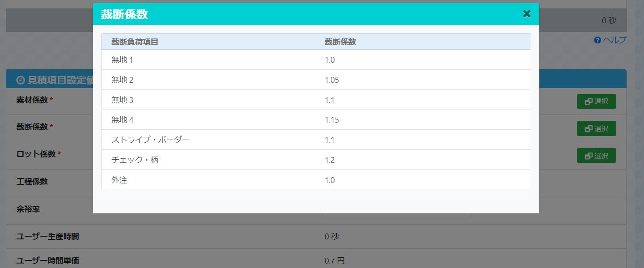Click the clock icon beside 見積項目設定値

20,81
